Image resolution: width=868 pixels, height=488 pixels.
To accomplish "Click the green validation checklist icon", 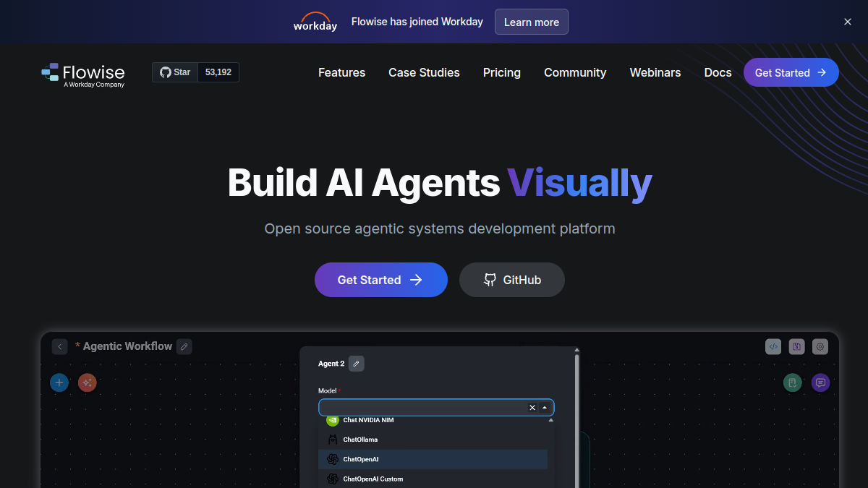I will click(793, 382).
